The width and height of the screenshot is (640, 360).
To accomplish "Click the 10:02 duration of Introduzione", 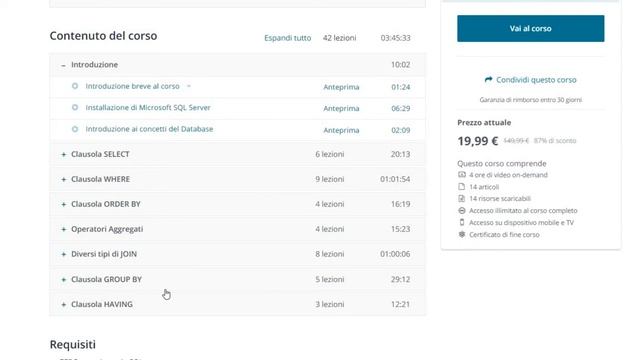I will tap(400, 64).
